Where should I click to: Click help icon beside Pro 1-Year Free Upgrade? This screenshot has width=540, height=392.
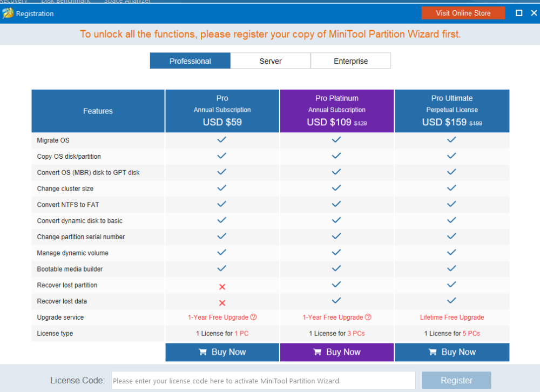(253, 317)
